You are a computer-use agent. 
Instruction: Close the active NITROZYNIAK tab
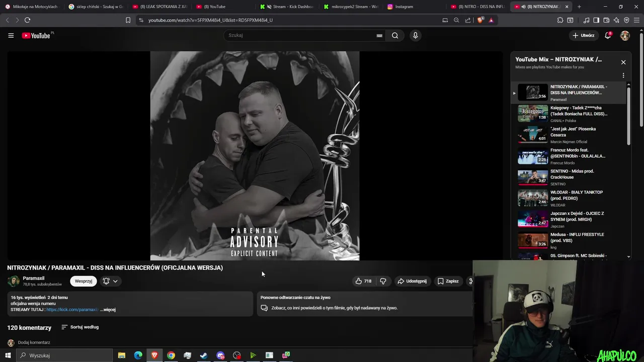[x=567, y=7]
